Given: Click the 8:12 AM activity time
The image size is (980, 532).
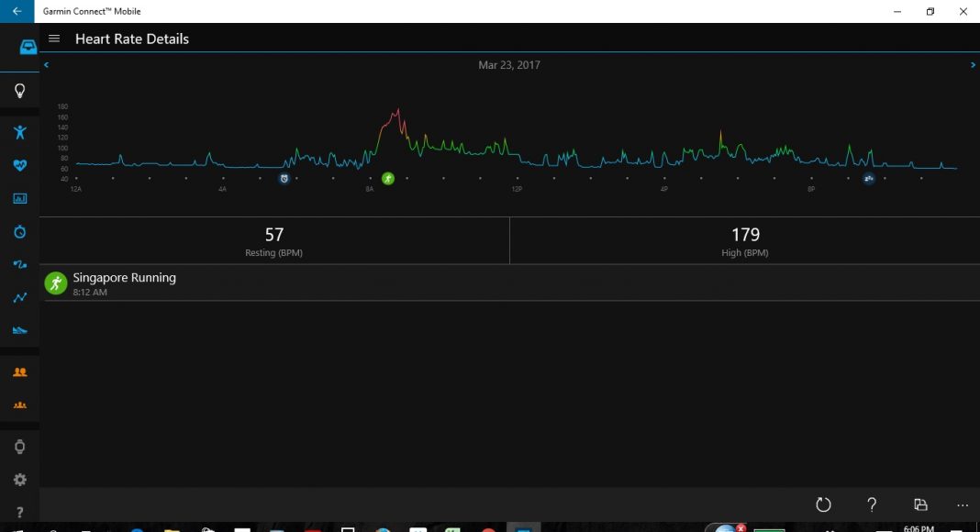Looking at the screenshot, I should pos(90,293).
